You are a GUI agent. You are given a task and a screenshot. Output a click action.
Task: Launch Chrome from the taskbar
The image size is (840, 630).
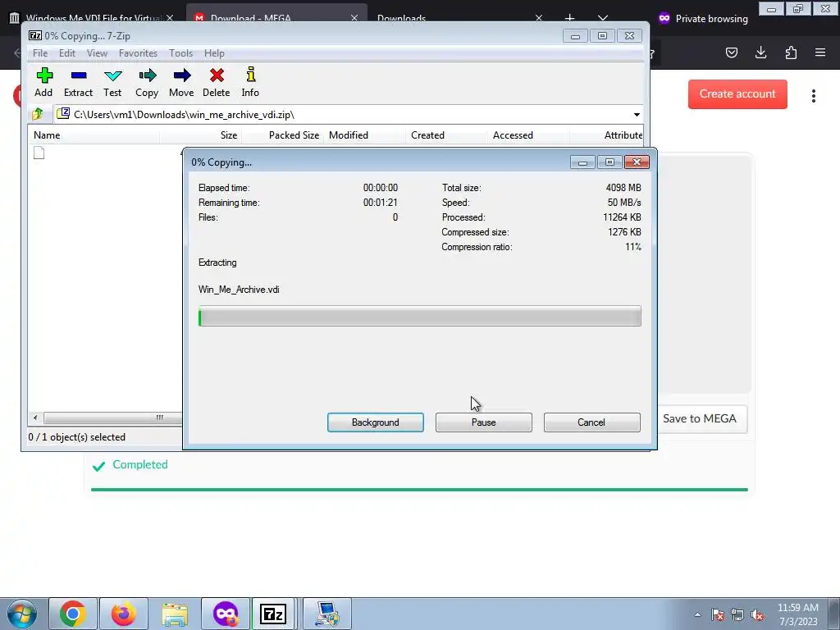(x=73, y=614)
